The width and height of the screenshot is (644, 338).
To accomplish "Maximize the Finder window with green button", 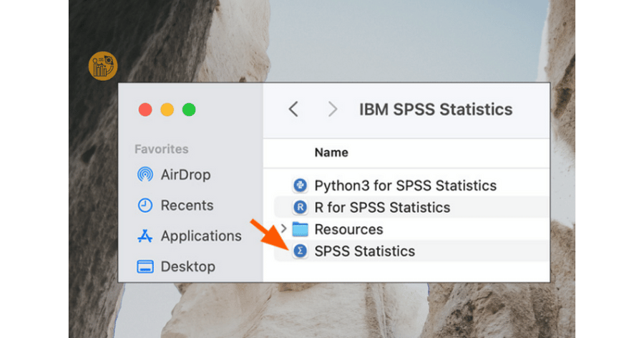I will point(189,110).
